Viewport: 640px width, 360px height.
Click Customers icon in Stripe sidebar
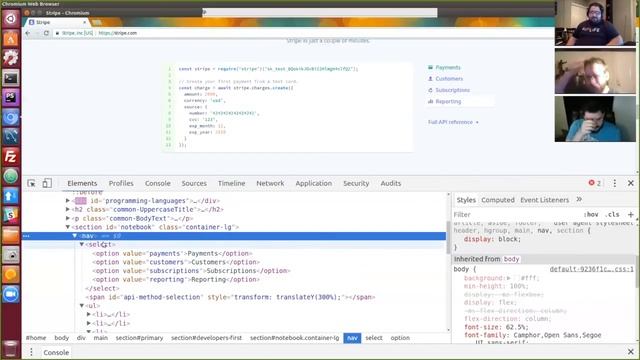(x=430, y=79)
